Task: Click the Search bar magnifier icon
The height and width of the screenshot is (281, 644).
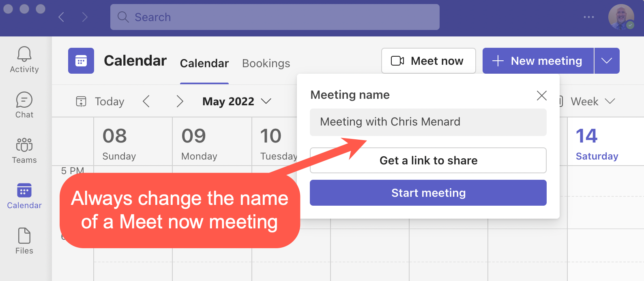Action: (123, 17)
